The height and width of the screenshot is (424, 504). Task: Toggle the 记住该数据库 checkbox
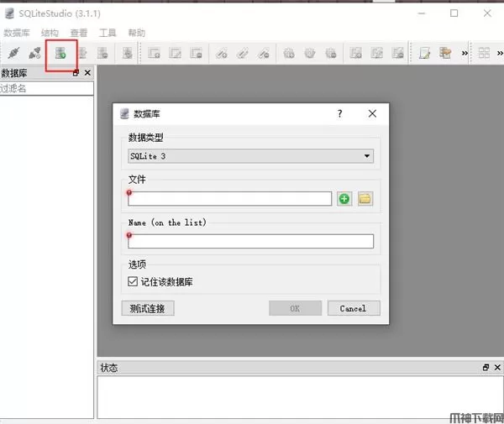[133, 282]
